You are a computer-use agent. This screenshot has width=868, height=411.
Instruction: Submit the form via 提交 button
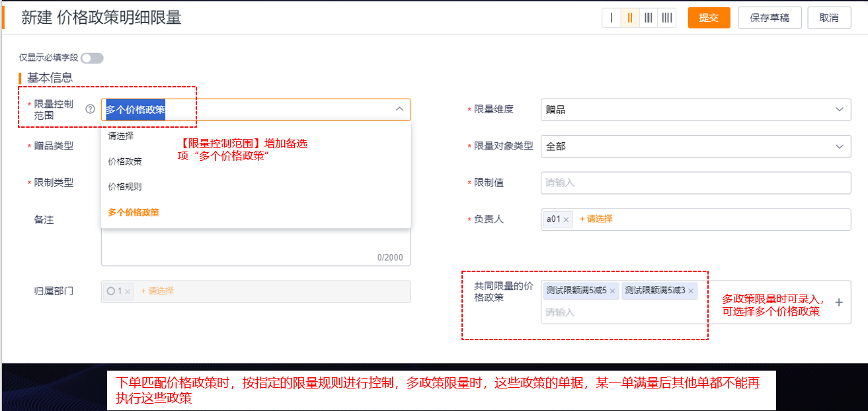(709, 18)
